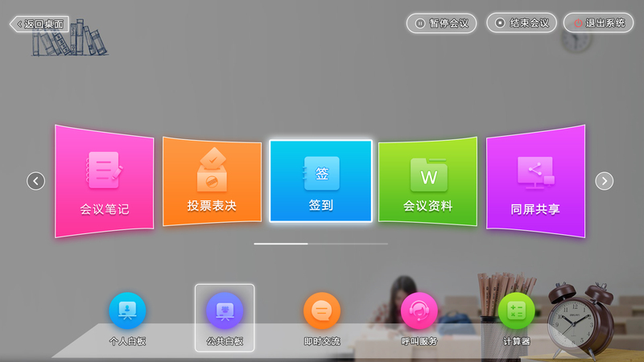The height and width of the screenshot is (362, 644).
Task: Open 即时交流 instant chat
Action: point(322,318)
